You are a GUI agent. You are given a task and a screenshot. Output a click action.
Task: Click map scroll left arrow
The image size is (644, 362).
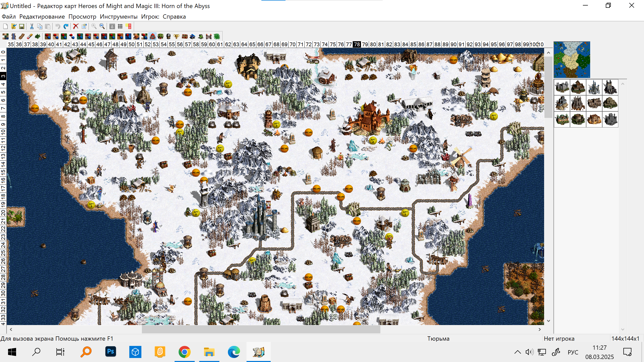pyautogui.click(x=11, y=329)
